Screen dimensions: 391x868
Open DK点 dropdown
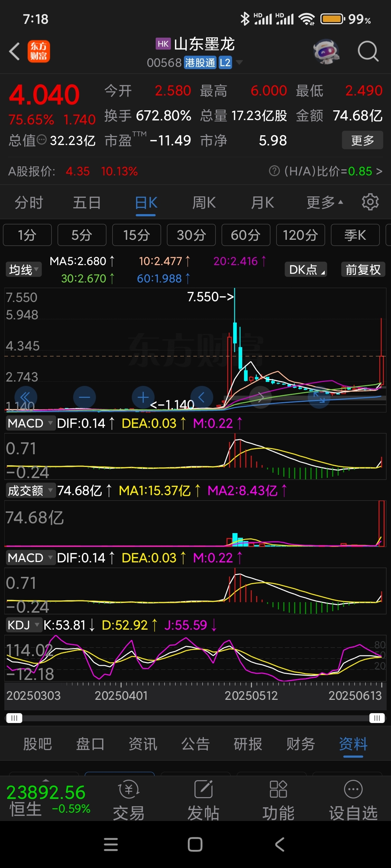pyautogui.click(x=306, y=269)
